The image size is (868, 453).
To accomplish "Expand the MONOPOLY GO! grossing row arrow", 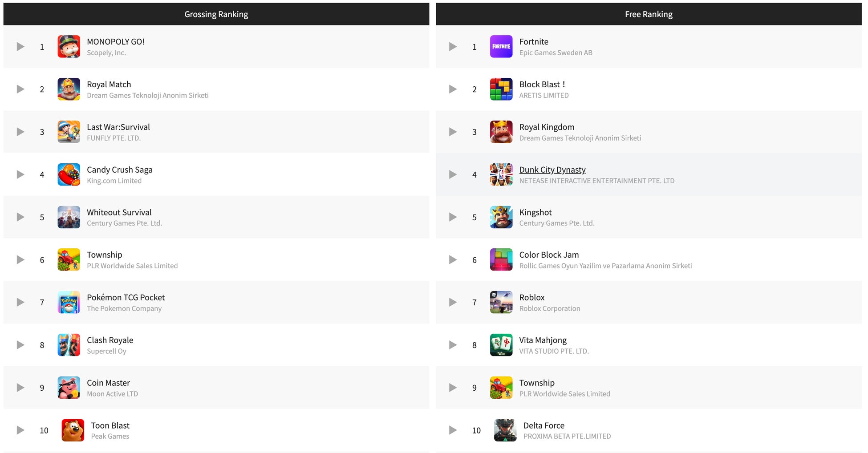I will 20,47.
